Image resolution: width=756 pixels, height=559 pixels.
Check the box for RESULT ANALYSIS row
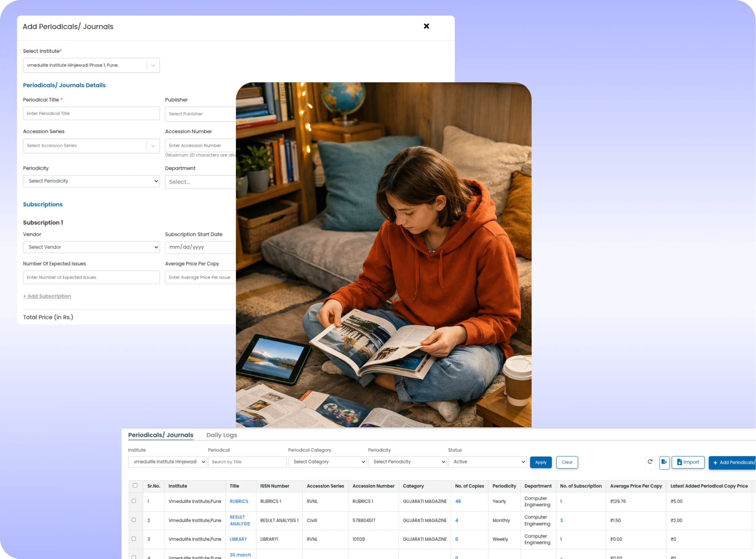click(x=134, y=520)
